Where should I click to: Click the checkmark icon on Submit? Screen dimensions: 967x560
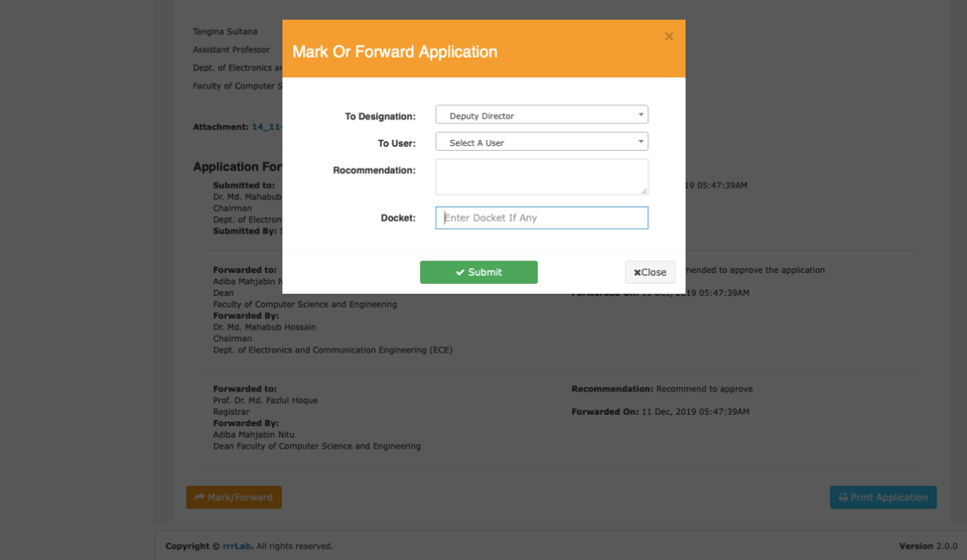pos(460,272)
